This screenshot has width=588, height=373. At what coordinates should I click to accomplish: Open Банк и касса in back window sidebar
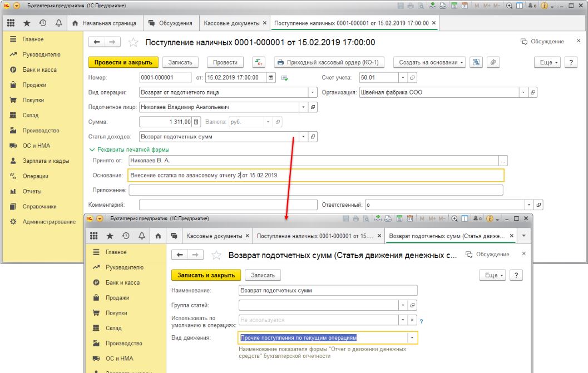point(39,69)
